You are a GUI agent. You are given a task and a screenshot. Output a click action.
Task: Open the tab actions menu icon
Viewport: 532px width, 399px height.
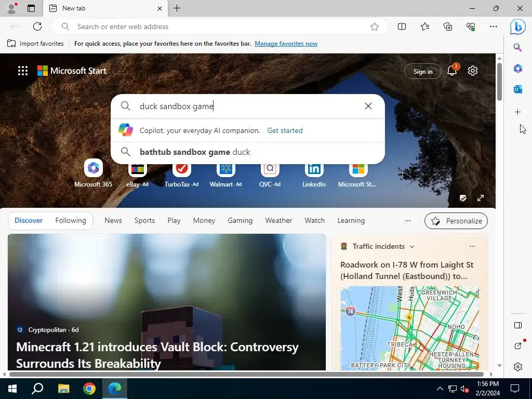click(x=31, y=8)
